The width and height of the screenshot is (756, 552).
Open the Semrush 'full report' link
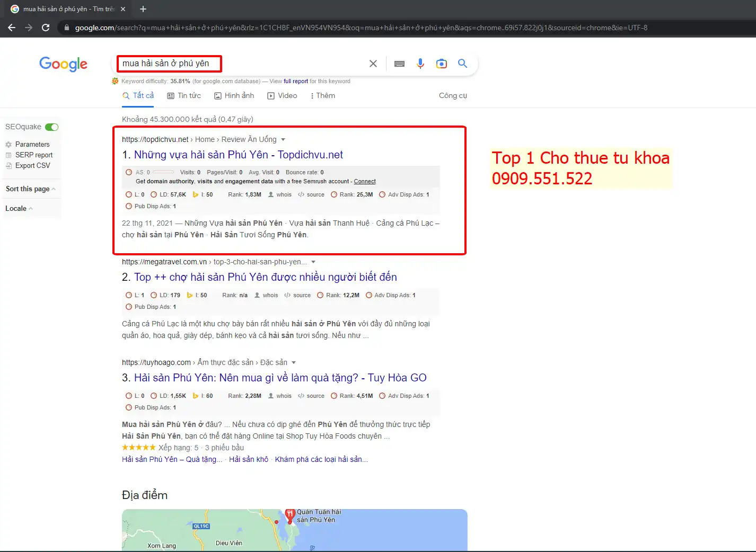[x=296, y=81]
